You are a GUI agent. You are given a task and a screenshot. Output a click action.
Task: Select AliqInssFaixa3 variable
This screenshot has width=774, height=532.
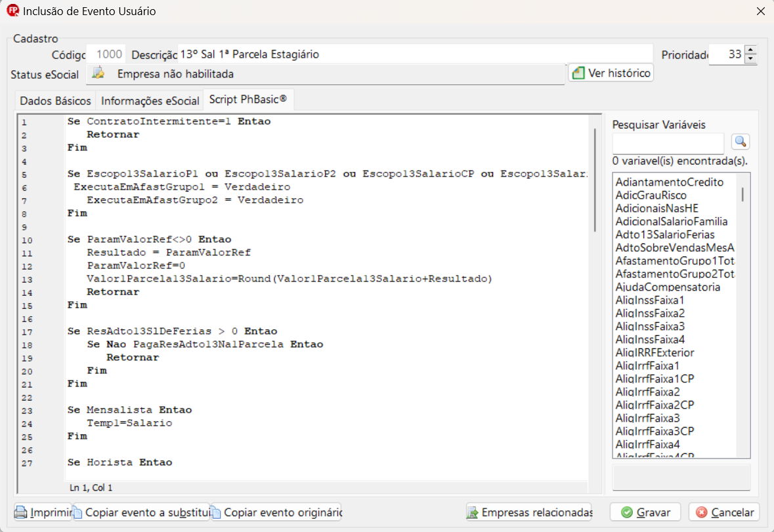650,327
